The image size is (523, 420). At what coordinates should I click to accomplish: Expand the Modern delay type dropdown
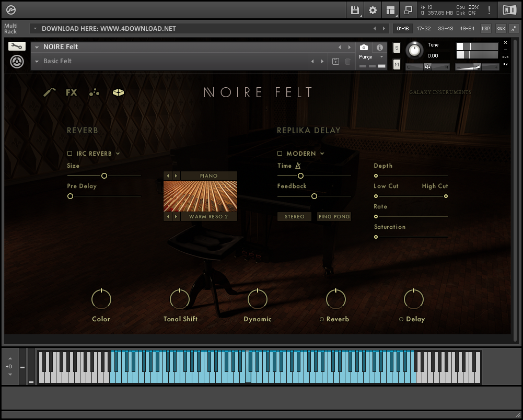322,154
